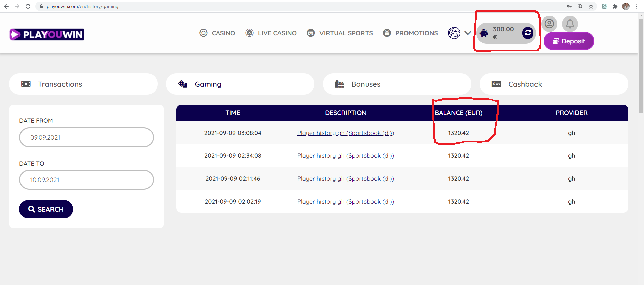The height and width of the screenshot is (285, 644).
Task: Click the DESCRIPTION column header
Action: (x=346, y=113)
